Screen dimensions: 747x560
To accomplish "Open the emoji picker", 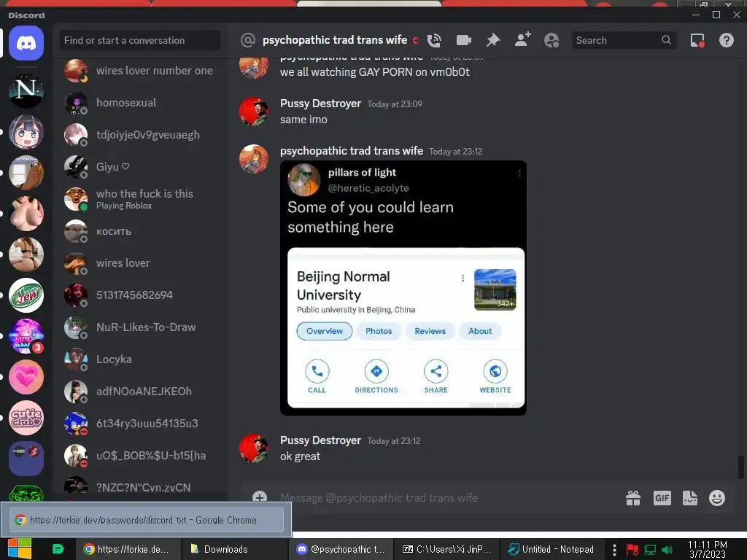I will tap(717, 498).
